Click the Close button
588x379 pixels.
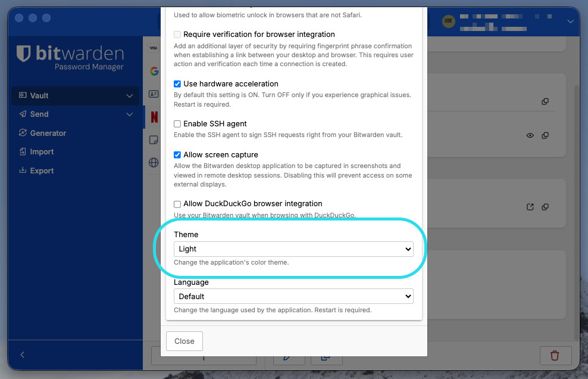[x=184, y=341]
